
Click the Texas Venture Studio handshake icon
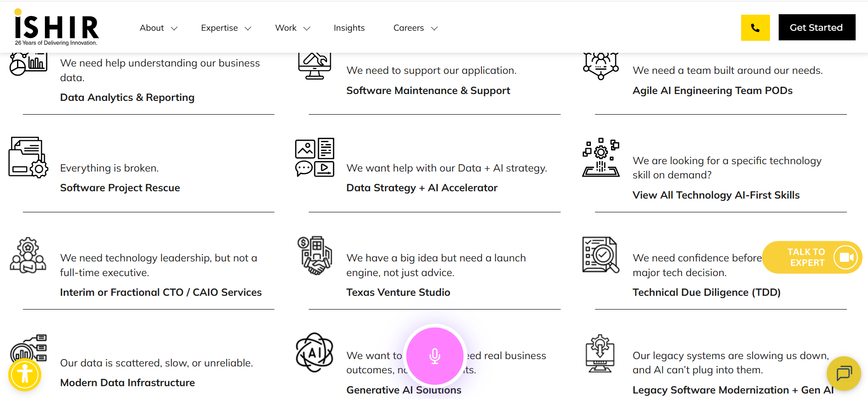(x=314, y=255)
